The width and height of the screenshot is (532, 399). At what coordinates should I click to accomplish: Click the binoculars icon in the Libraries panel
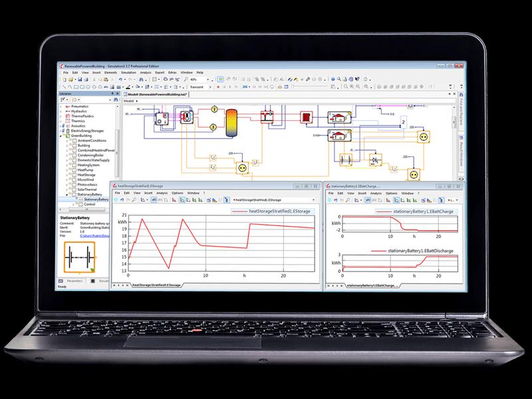click(x=116, y=100)
